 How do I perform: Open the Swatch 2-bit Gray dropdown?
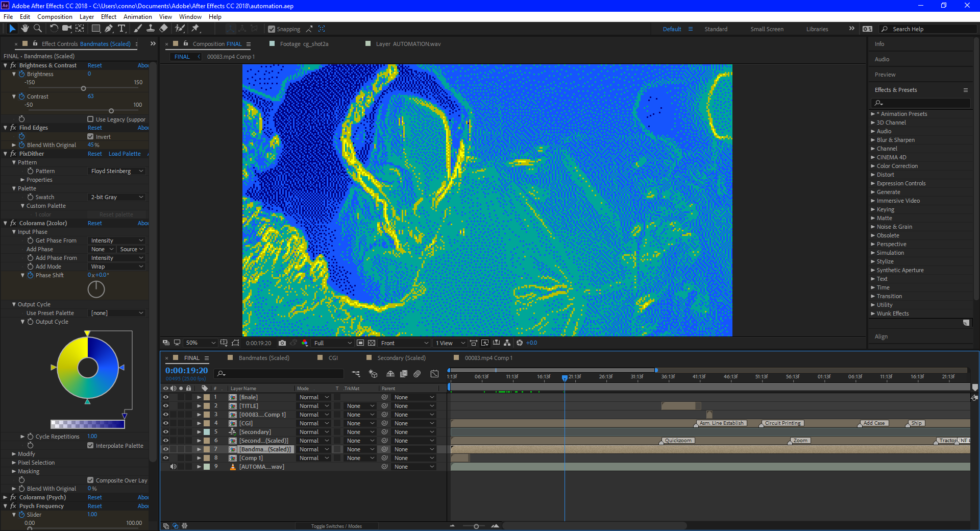(117, 197)
